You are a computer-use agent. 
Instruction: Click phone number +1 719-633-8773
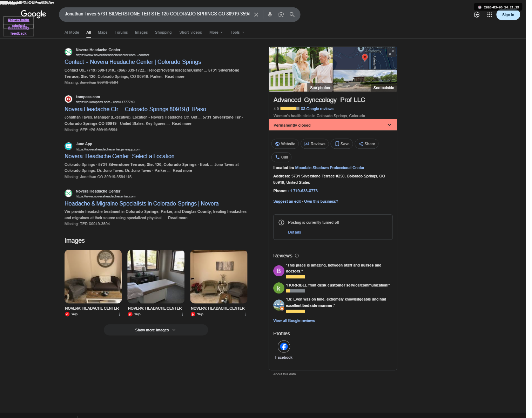pyautogui.click(x=303, y=191)
